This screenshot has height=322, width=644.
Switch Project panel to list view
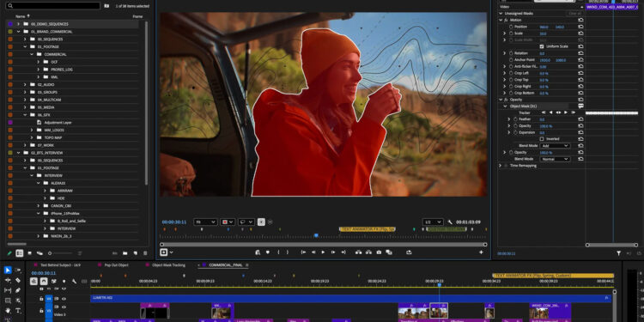[x=19, y=253]
